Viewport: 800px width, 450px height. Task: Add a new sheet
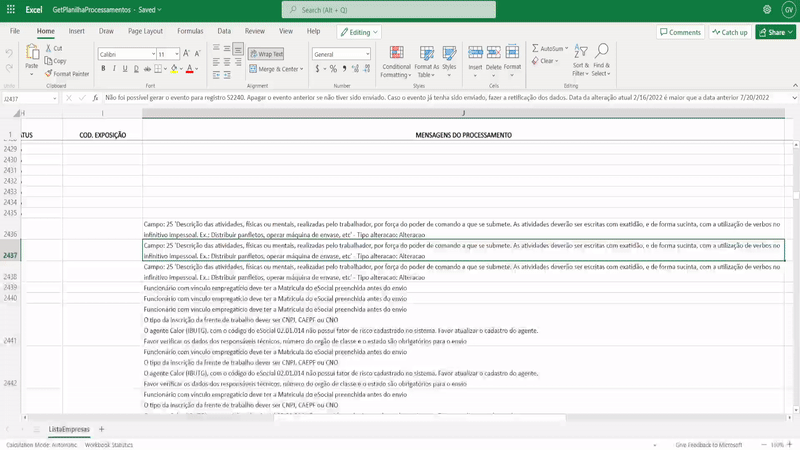102,430
